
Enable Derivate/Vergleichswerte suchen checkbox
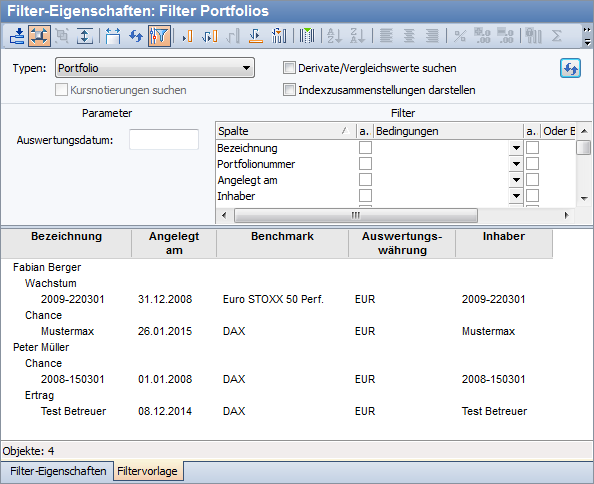coord(289,68)
